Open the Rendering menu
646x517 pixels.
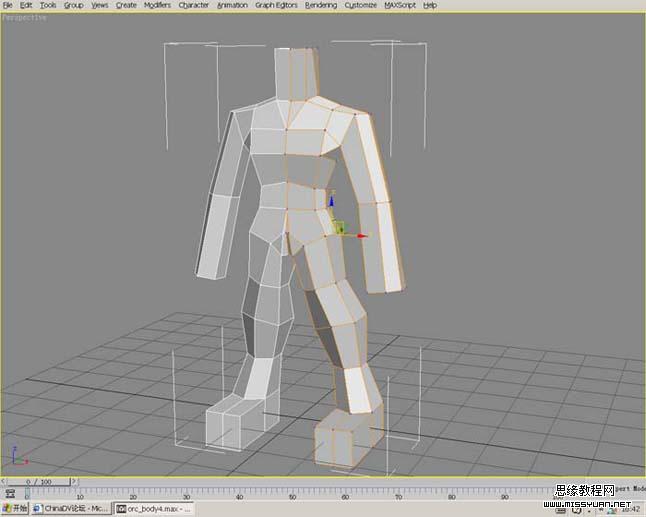pyautogui.click(x=321, y=5)
